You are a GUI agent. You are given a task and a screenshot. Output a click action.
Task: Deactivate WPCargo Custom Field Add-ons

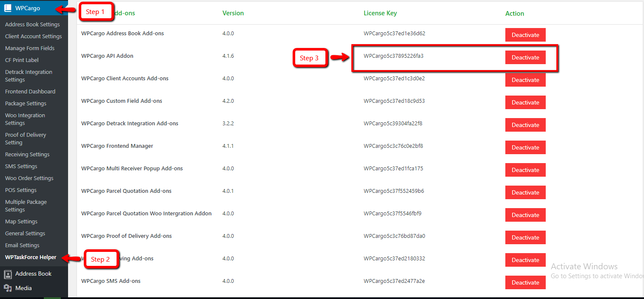(525, 102)
